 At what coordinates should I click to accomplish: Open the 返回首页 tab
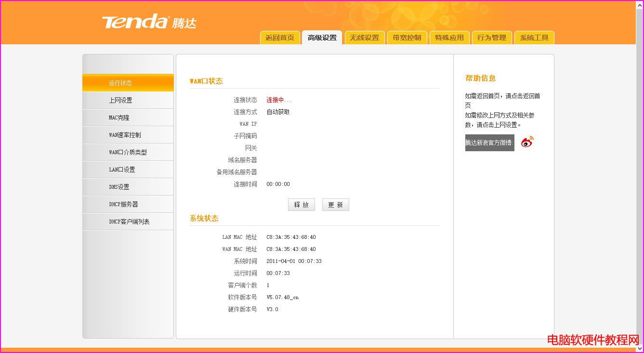280,38
